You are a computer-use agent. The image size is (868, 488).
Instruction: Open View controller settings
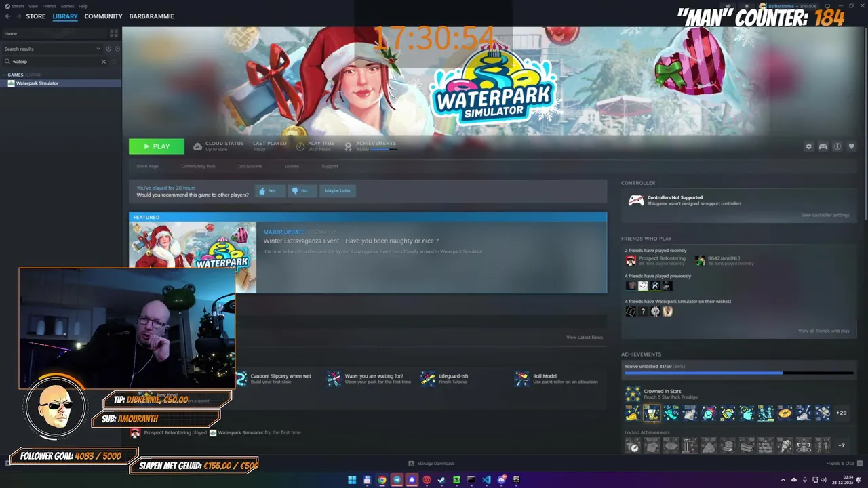825,216
